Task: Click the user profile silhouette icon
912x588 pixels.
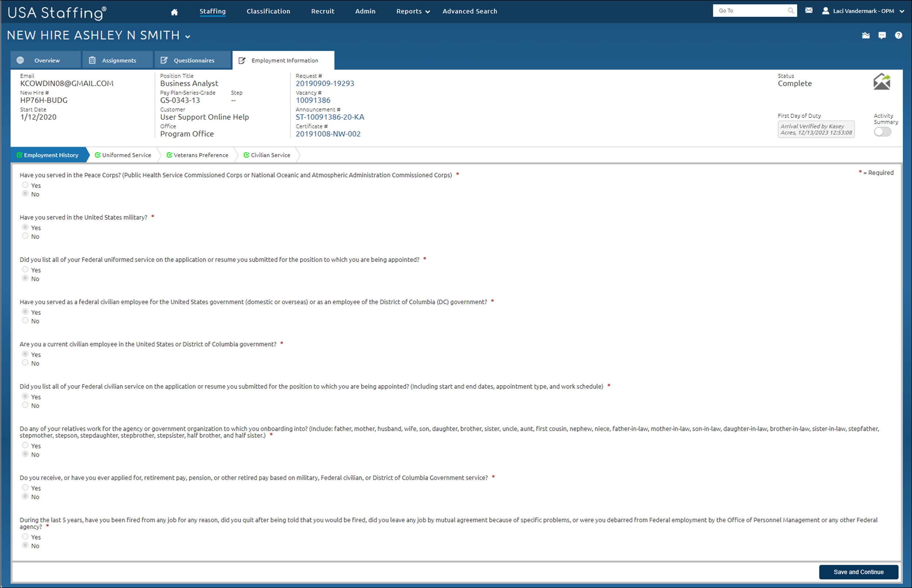Action: [x=825, y=11]
